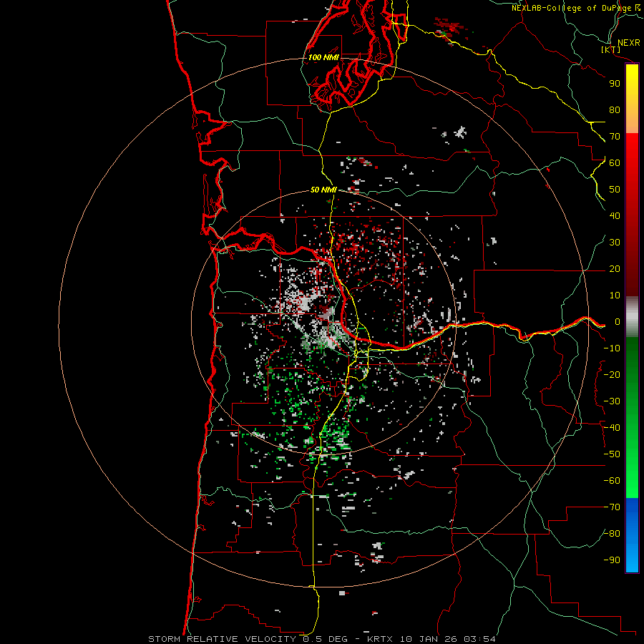This screenshot has width=644, height=644.
Task: Click the -80 scale label
Action: coord(612,534)
